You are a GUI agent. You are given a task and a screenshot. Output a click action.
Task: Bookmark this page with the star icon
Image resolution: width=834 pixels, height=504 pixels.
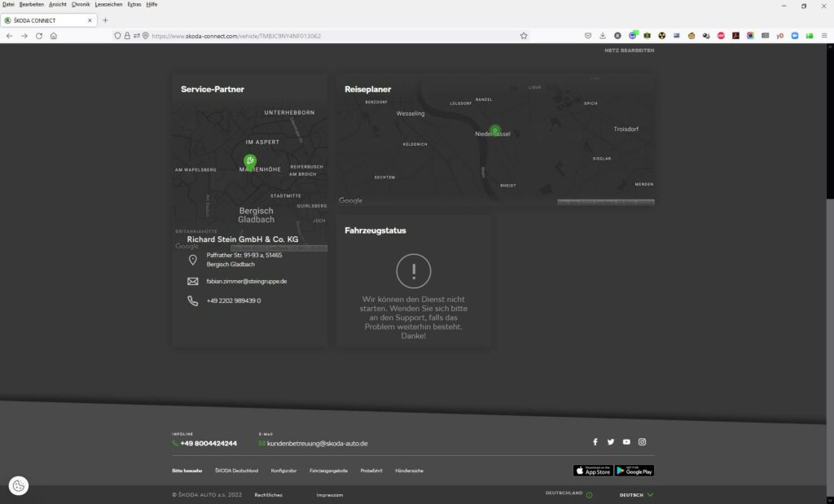[524, 36]
